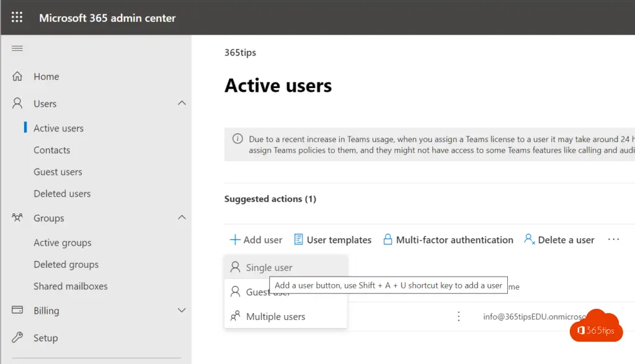Open the more actions ellipsis in toolbar
This screenshot has width=635, height=364.
pos(613,240)
